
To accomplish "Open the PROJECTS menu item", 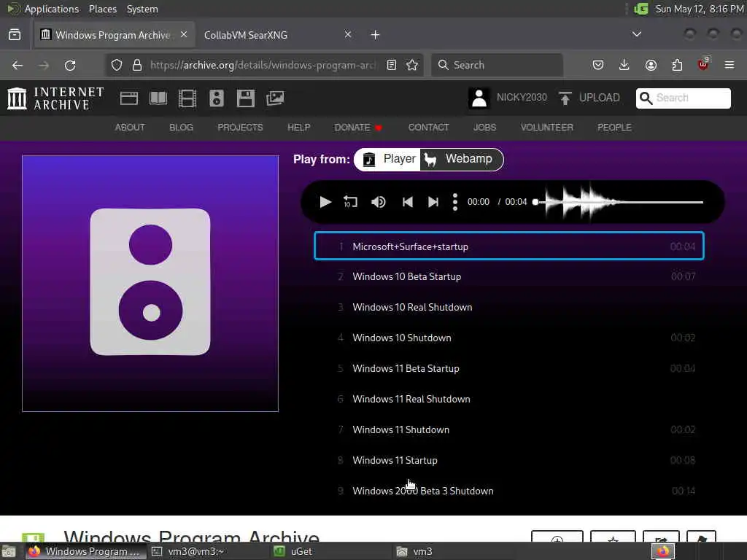I will click(240, 127).
